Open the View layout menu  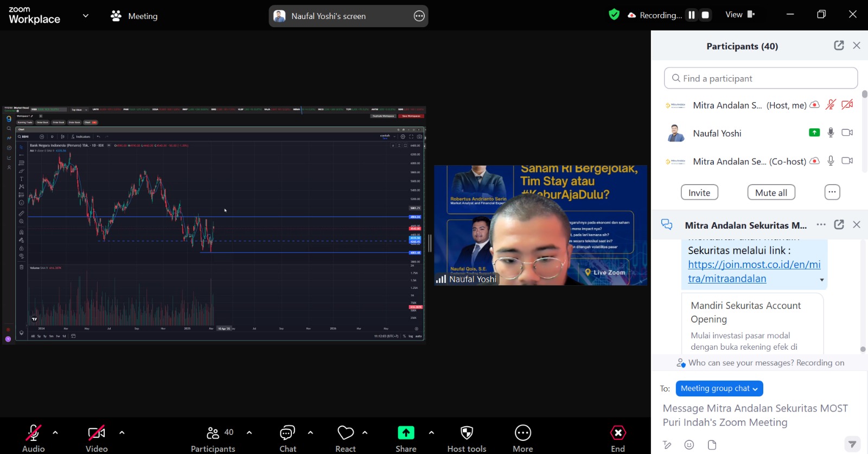[x=740, y=15]
